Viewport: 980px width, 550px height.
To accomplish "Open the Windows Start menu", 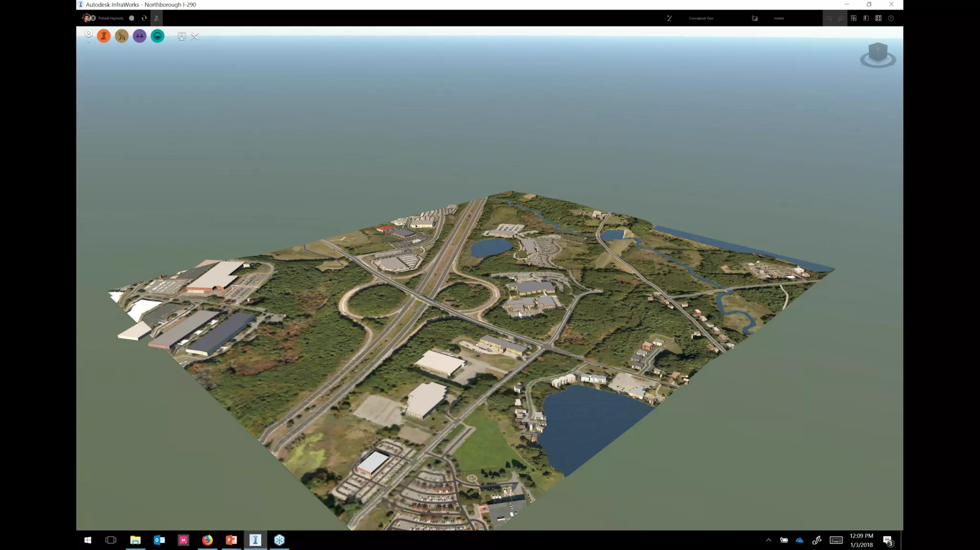I will [x=88, y=540].
